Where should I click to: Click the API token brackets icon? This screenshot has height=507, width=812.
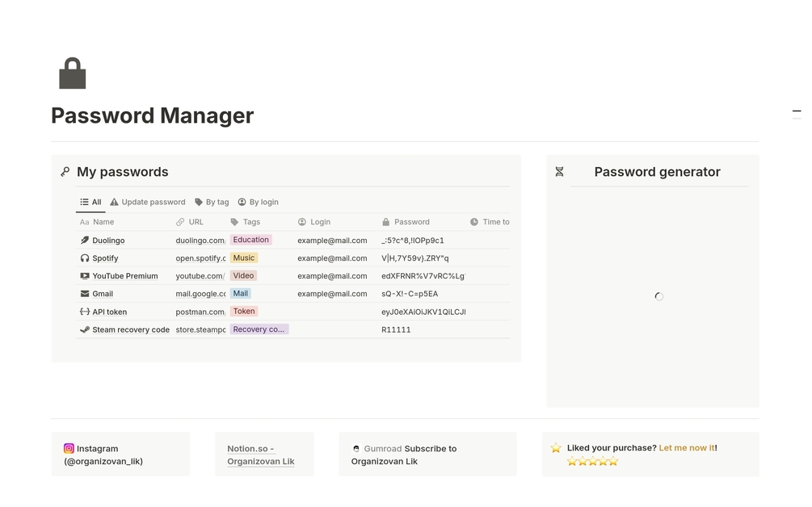point(84,311)
